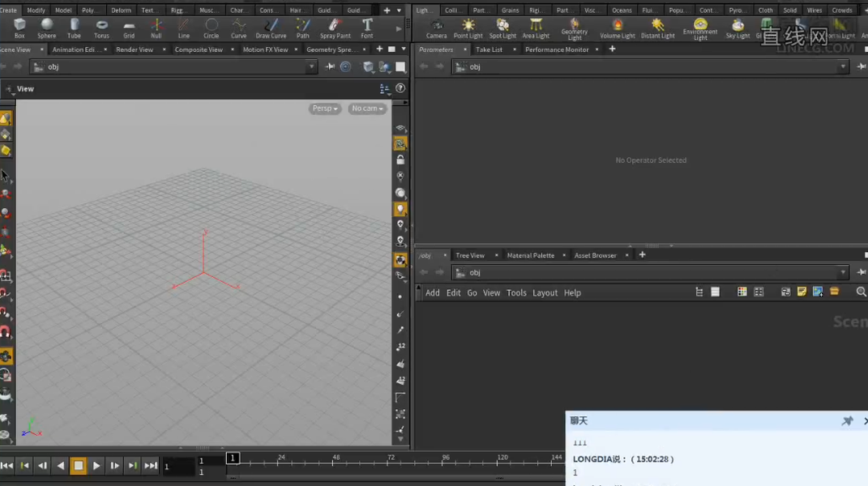The image size is (868, 486).
Task: Open scene view pane options arrow
Action: [404, 49]
